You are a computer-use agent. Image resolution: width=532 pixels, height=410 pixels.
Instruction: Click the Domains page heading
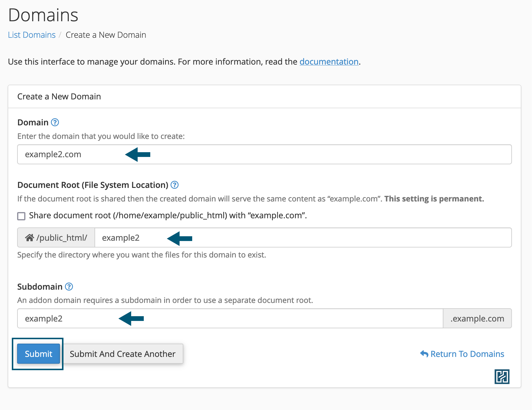click(x=43, y=15)
